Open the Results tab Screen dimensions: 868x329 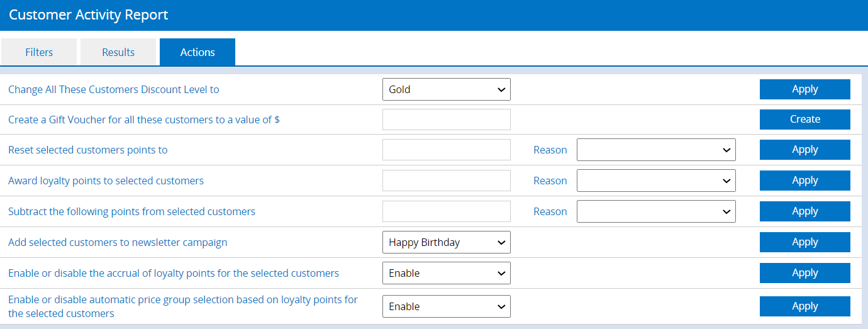pyautogui.click(x=118, y=52)
